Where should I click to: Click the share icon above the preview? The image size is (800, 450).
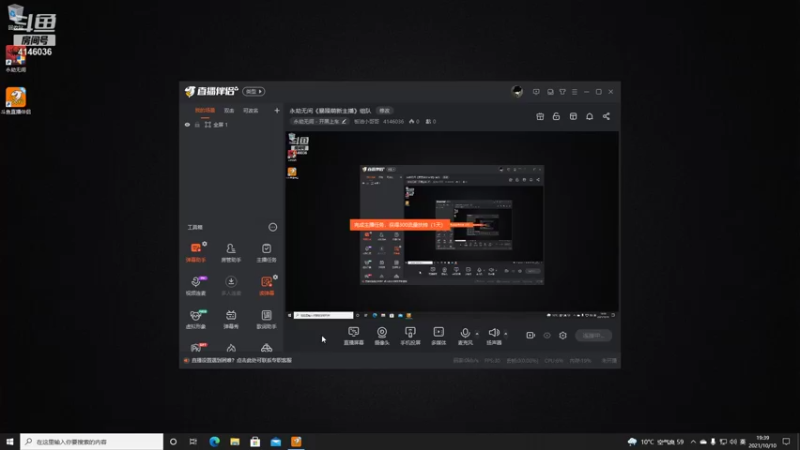[606, 116]
